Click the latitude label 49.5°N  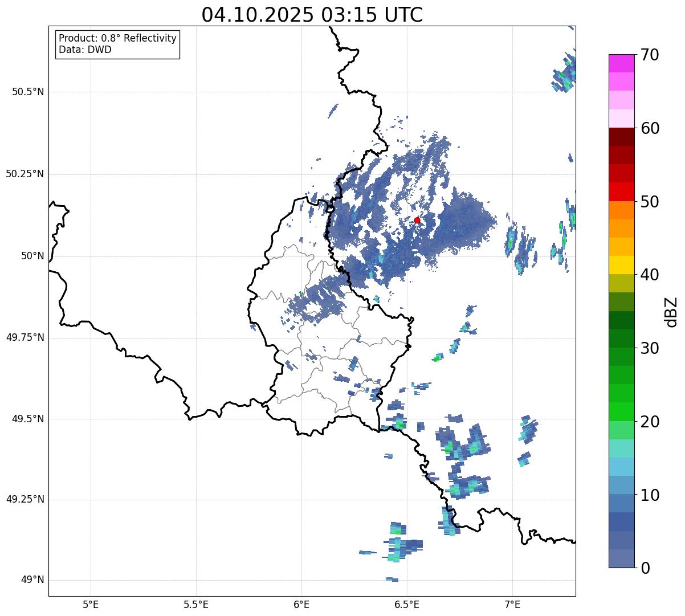coord(27,419)
